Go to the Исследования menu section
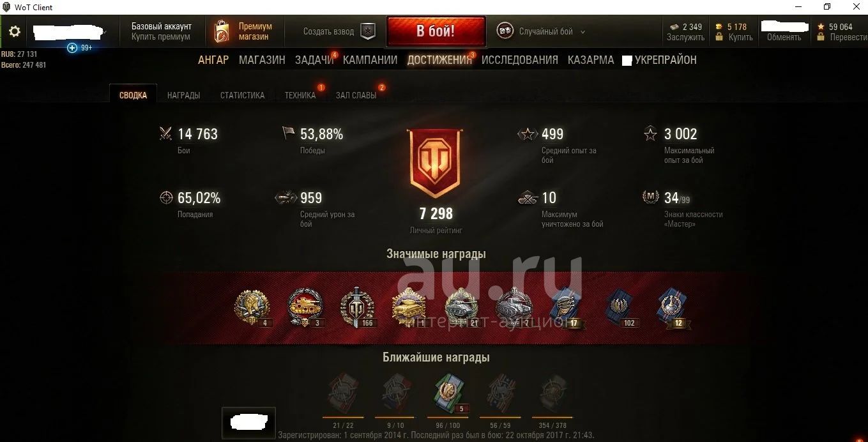This screenshot has width=868, height=442. (x=520, y=60)
